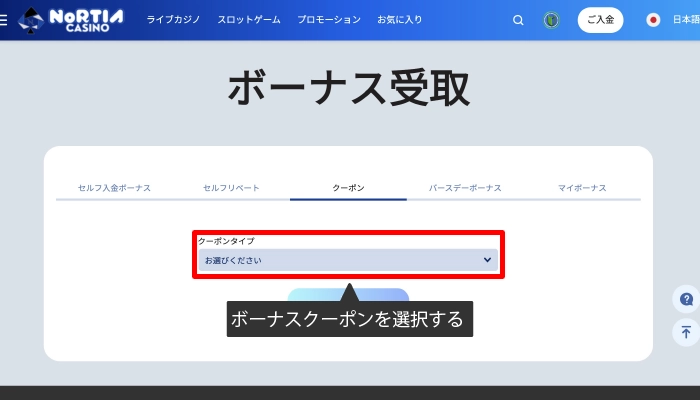Expand the クーポンタイプ dropdown showing お選びください
The height and width of the screenshot is (400, 700).
(x=348, y=260)
